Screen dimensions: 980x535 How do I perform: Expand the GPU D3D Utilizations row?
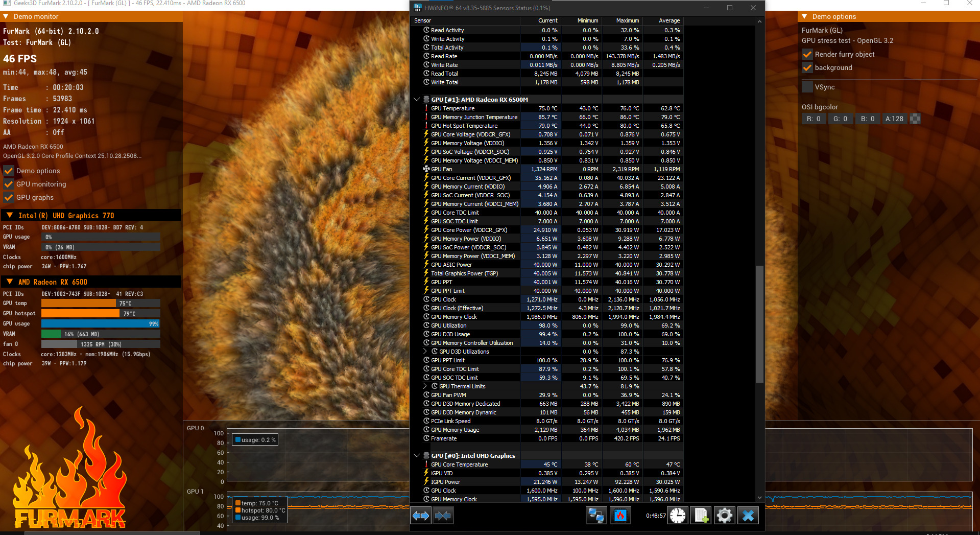coord(425,352)
